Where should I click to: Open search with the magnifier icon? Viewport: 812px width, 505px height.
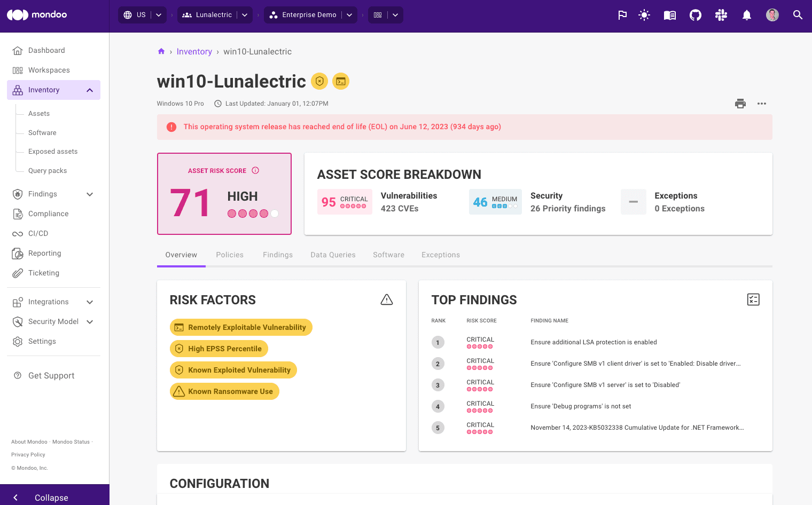(798, 15)
